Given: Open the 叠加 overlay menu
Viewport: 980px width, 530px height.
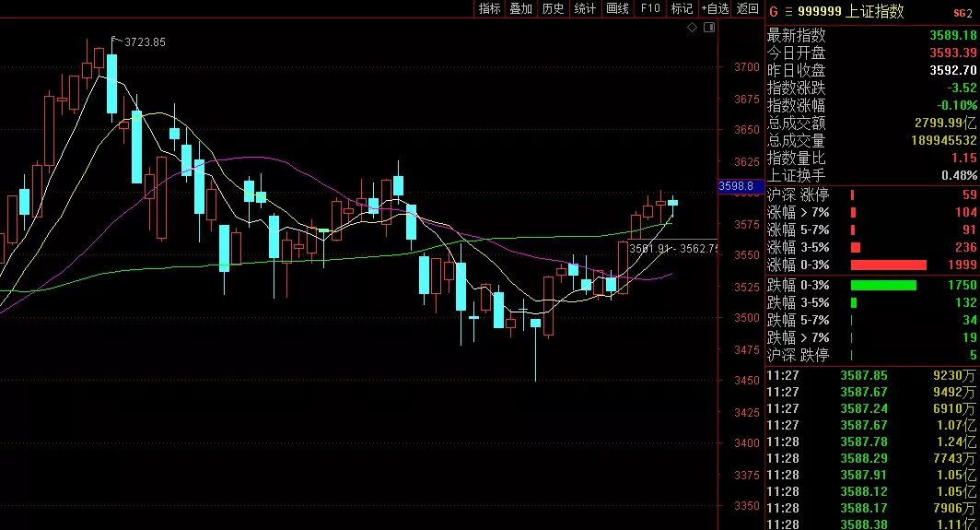Looking at the screenshot, I should (520, 8).
